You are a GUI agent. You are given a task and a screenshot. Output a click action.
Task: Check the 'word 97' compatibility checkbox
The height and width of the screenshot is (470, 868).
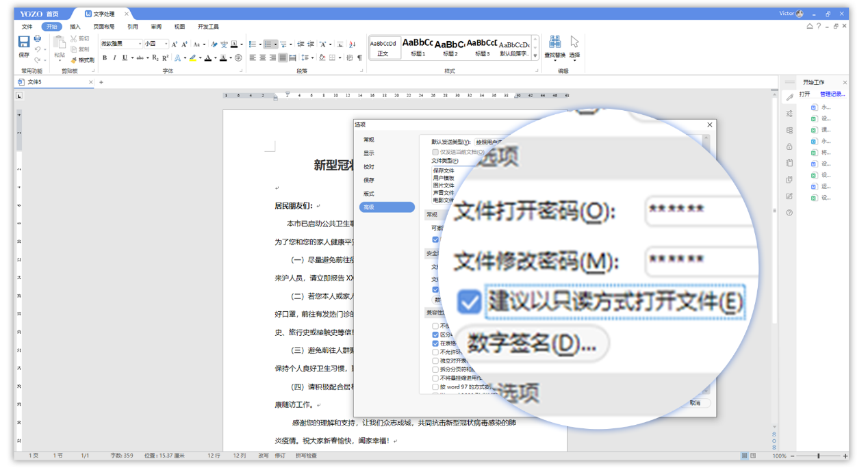pos(435,387)
